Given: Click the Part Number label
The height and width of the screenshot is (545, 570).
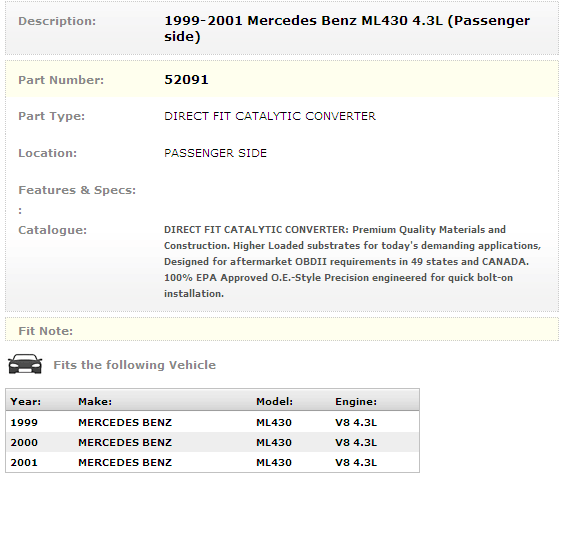Looking at the screenshot, I should (x=61, y=80).
